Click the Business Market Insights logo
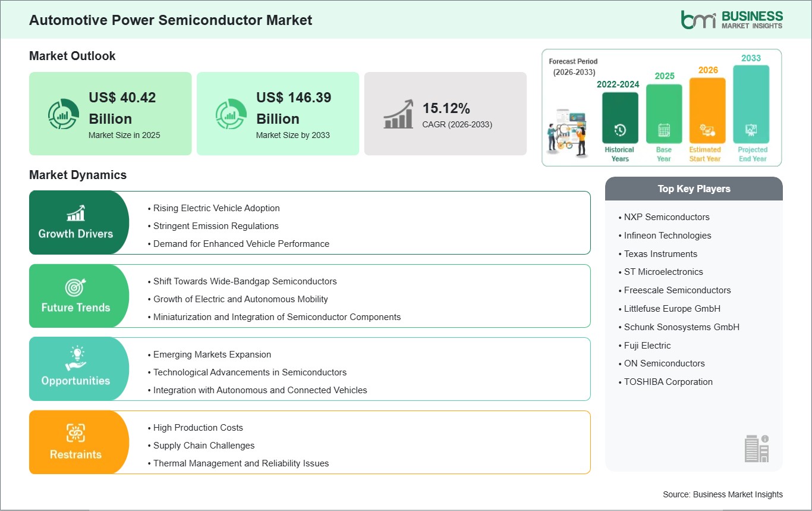812x511 pixels. [x=732, y=19]
